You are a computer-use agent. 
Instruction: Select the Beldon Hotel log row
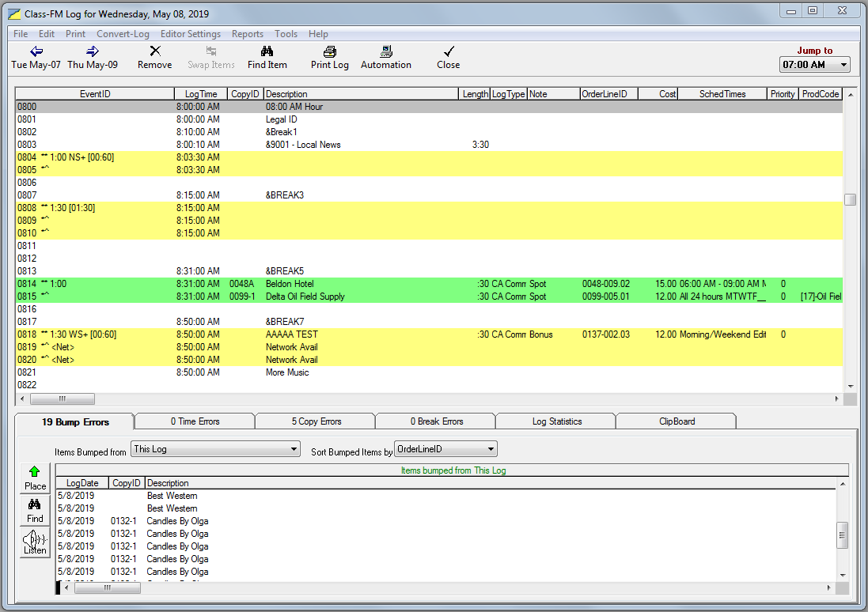pyautogui.click(x=429, y=284)
